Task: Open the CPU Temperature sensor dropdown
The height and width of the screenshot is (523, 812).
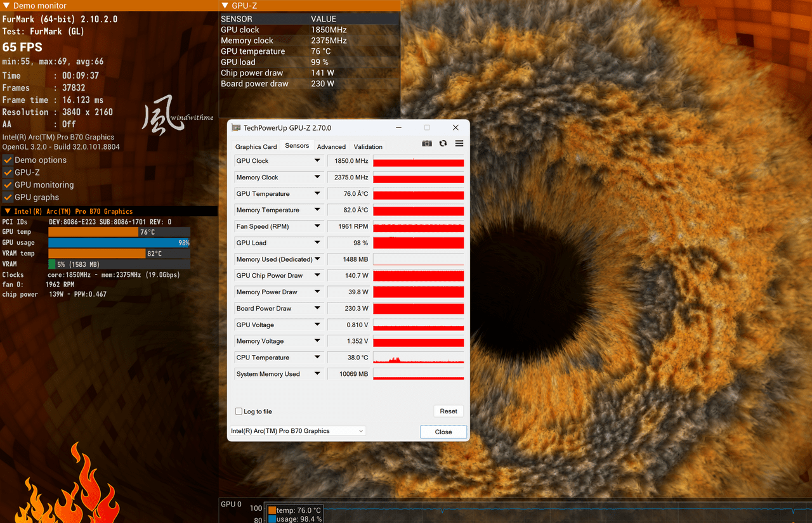Action: coord(317,358)
